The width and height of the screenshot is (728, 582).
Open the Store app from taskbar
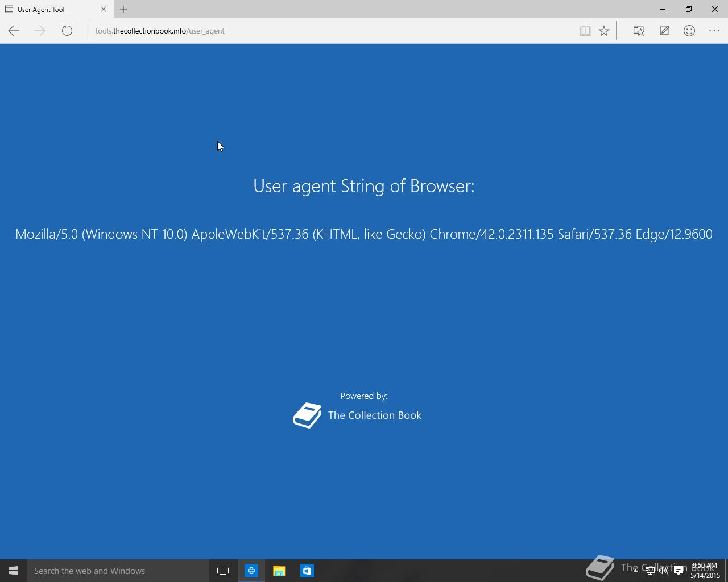click(307, 571)
